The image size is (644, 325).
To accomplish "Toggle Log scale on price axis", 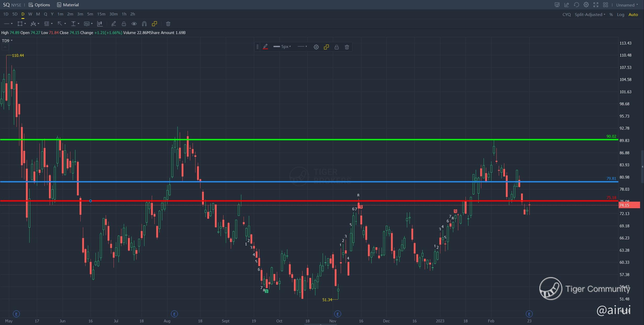I will coord(620,14).
